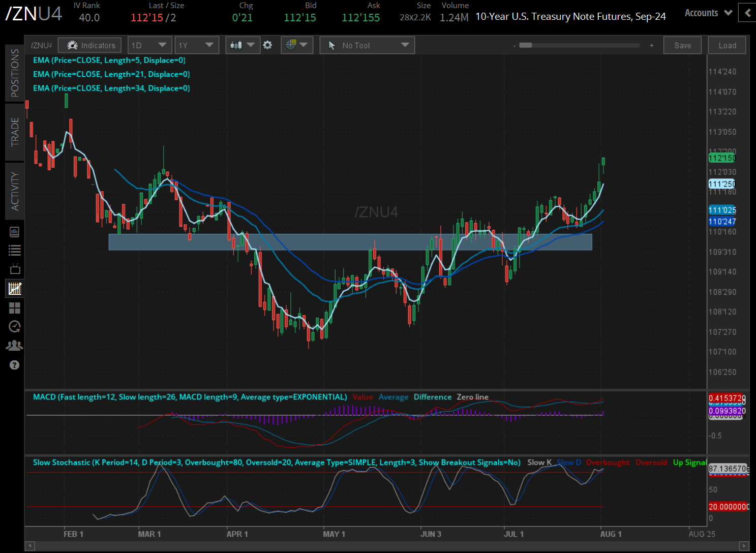Open the Indicators editor
This screenshot has width=756, height=553.
click(x=89, y=45)
